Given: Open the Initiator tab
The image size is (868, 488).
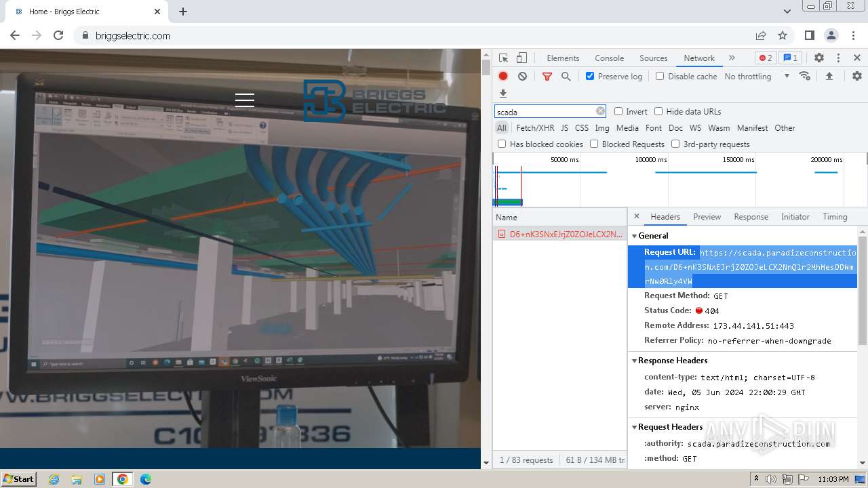Looking at the screenshot, I should click(795, 217).
